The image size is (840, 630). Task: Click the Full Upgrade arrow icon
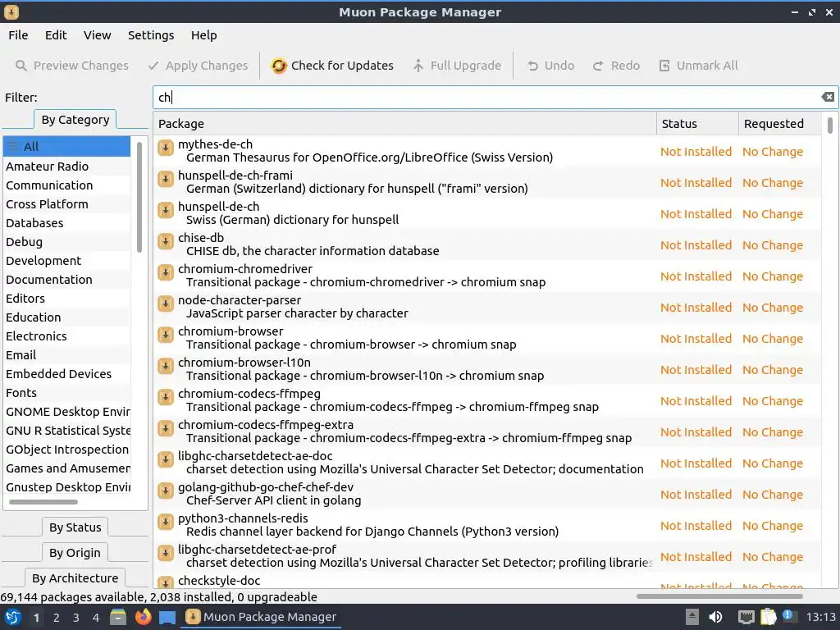pyautogui.click(x=418, y=66)
